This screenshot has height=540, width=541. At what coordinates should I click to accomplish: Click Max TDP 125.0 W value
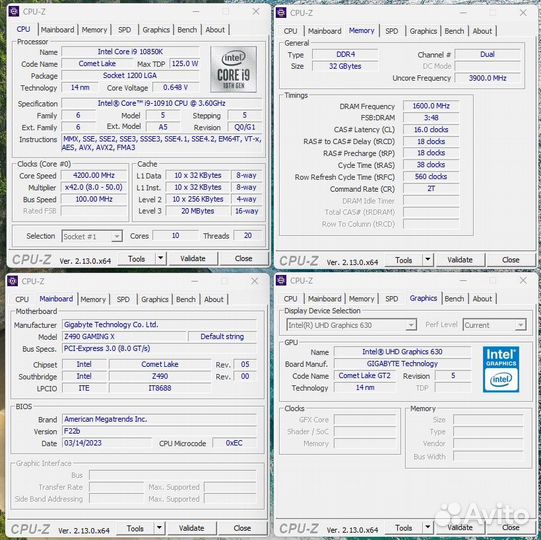point(185,64)
